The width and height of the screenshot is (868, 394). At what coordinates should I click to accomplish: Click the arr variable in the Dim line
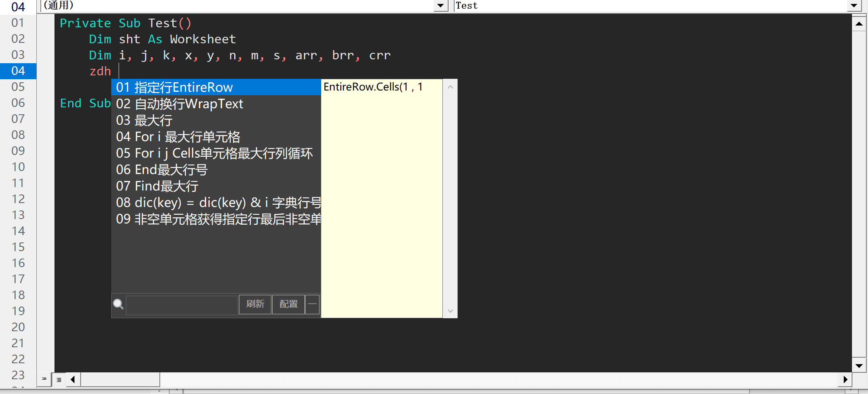[x=306, y=55]
